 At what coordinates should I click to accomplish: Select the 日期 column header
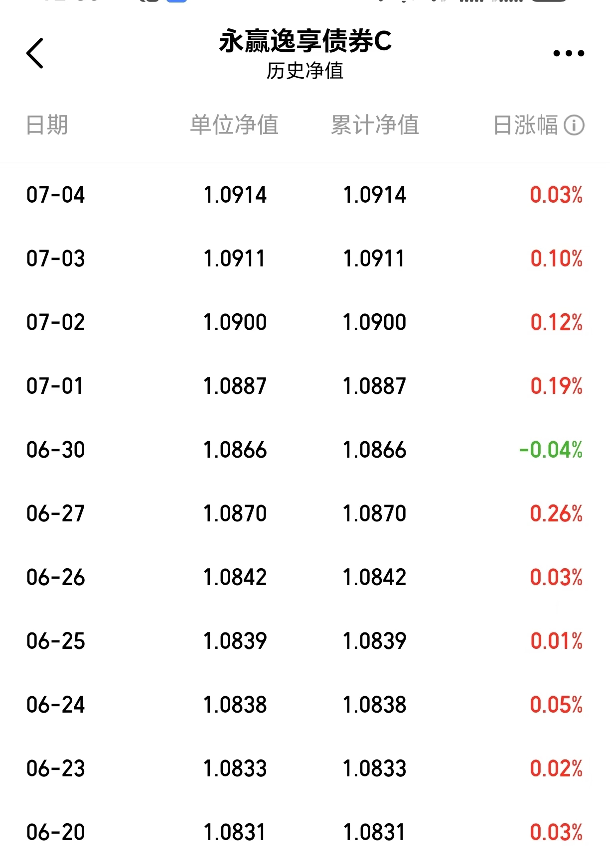[47, 125]
